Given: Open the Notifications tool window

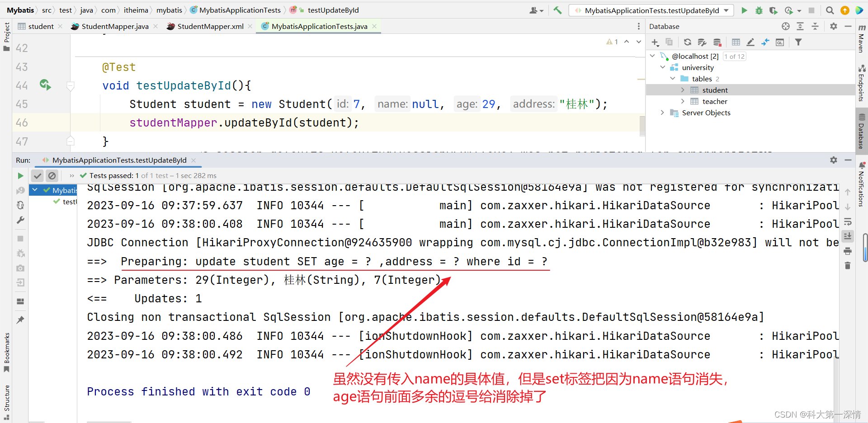Looking at the screenshot, I should point(862,184).
